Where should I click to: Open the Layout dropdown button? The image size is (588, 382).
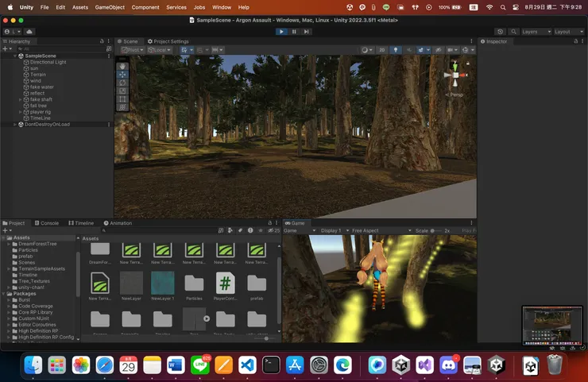[x=567, y=32]
